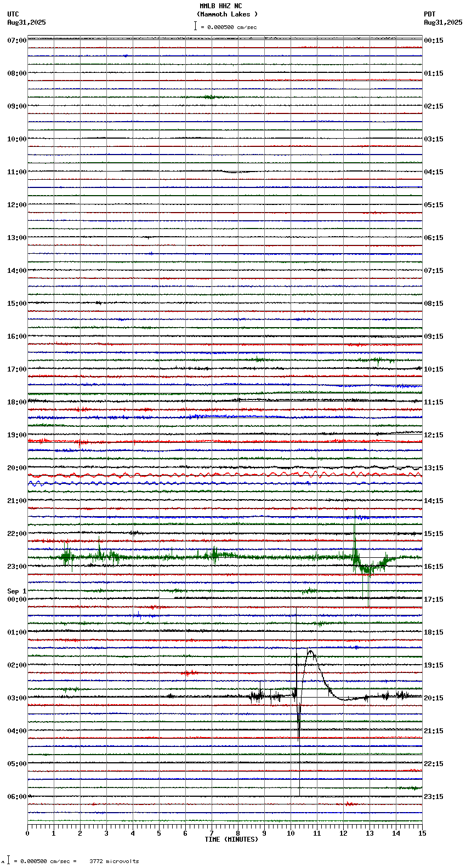The height and width of the screenshot is (868, 466).
Task: Click the '04:15' PDT time label
Action: [434, 172]
